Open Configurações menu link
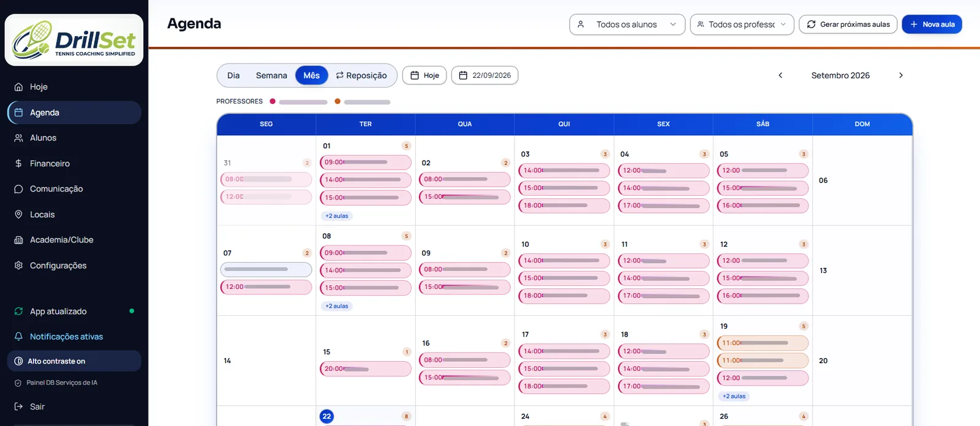 point(74,266)
